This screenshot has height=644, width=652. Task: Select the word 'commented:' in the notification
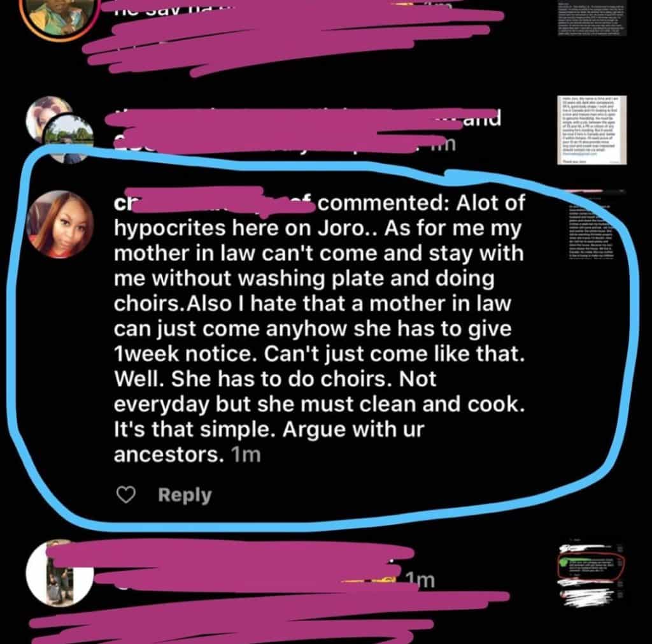pyautogui.click(x=381, y=203)
